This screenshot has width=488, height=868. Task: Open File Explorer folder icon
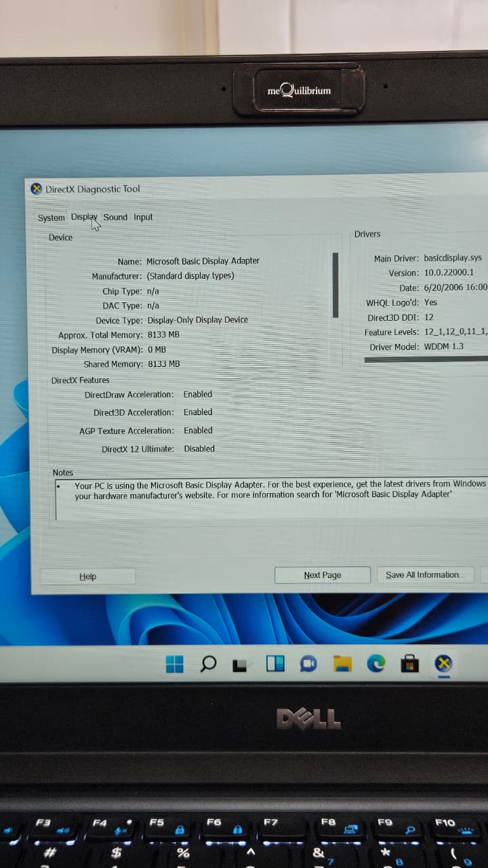pos(342,665)
